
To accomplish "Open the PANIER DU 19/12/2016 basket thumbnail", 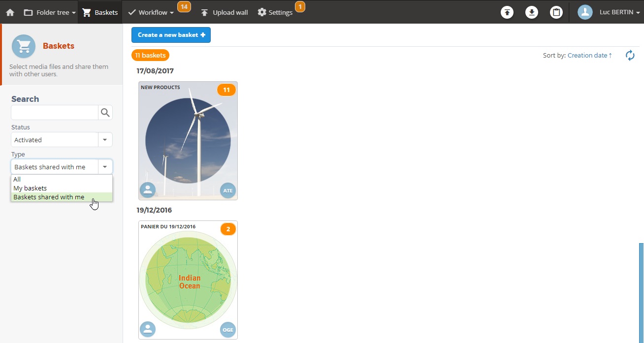I will (188, 280).
